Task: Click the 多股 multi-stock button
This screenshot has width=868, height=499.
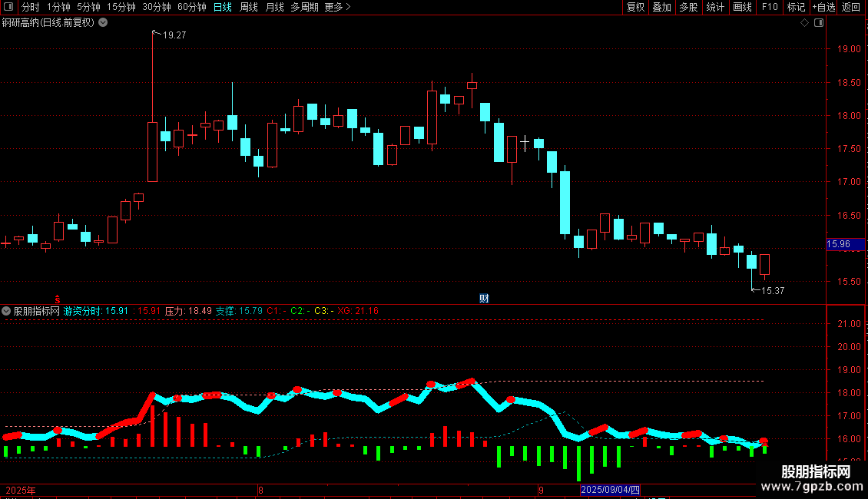Action: click(x=688, y=7)
